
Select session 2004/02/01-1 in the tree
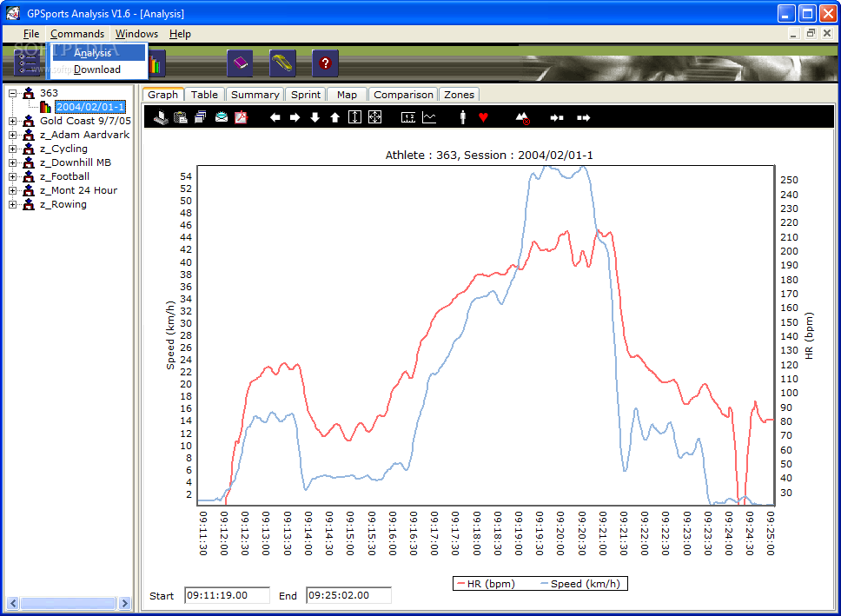[x=90, y=107]
